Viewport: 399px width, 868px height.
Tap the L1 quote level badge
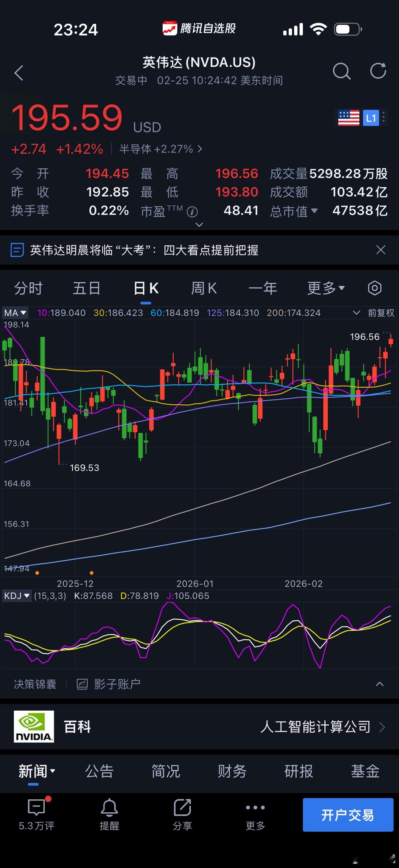tap(371, 118)
